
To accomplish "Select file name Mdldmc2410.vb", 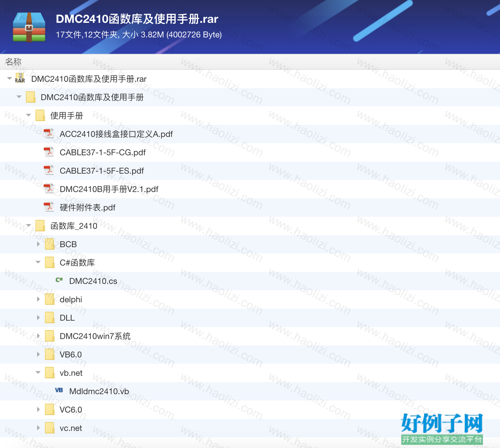I will coord(99,391).
